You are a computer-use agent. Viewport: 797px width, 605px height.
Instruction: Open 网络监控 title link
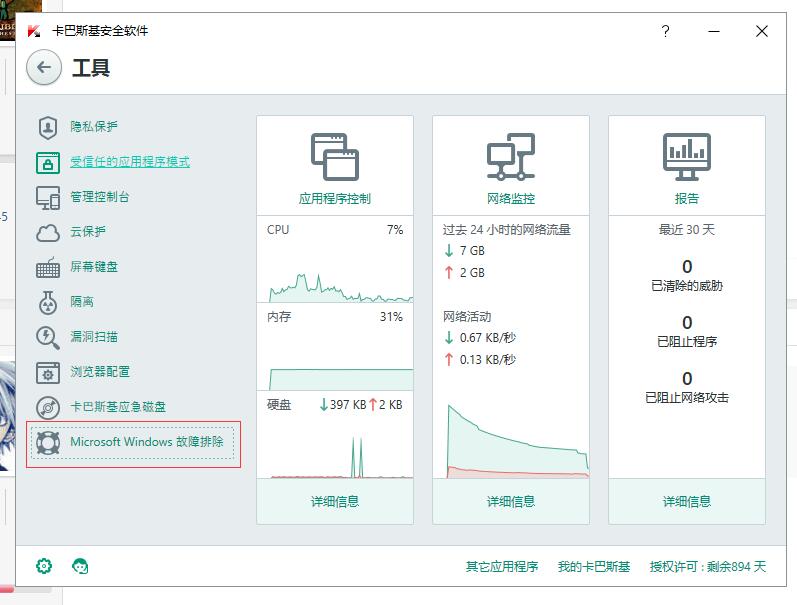[x=511, y=199]
